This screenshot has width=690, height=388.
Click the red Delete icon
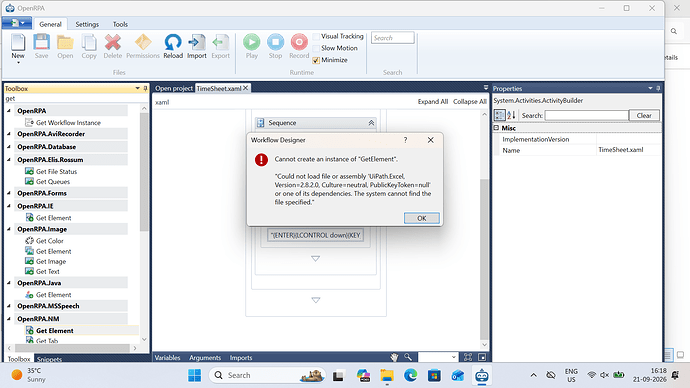[x=113, y=43]
